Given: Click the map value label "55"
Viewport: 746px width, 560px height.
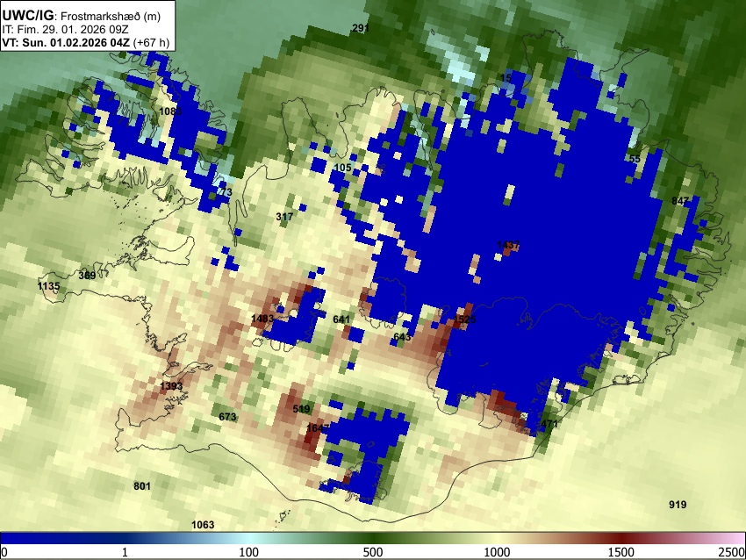Looking at the screenshot, I should click(x=635, y=159).
